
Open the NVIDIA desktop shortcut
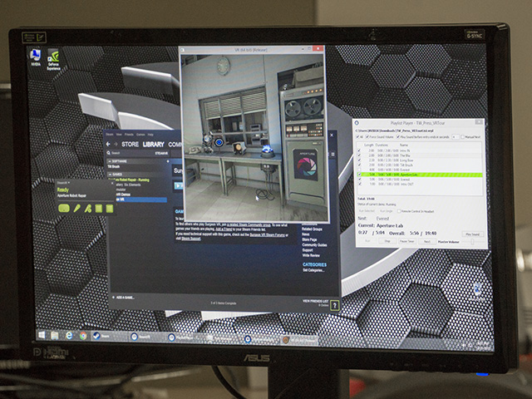click(36, 57)
